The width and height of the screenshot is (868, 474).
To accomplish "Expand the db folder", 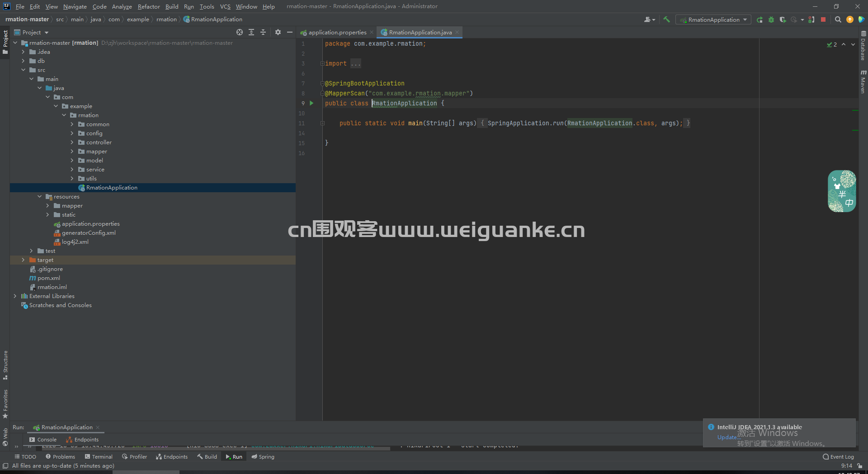I will click(x=23, y=61).
